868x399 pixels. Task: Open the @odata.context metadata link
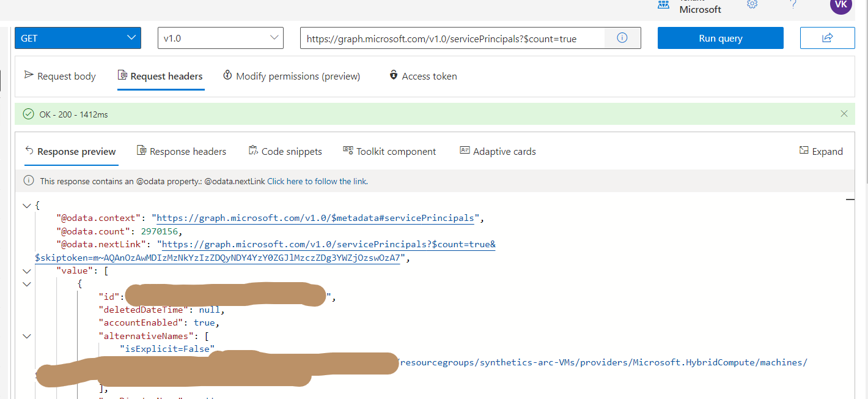coord(315,218)
